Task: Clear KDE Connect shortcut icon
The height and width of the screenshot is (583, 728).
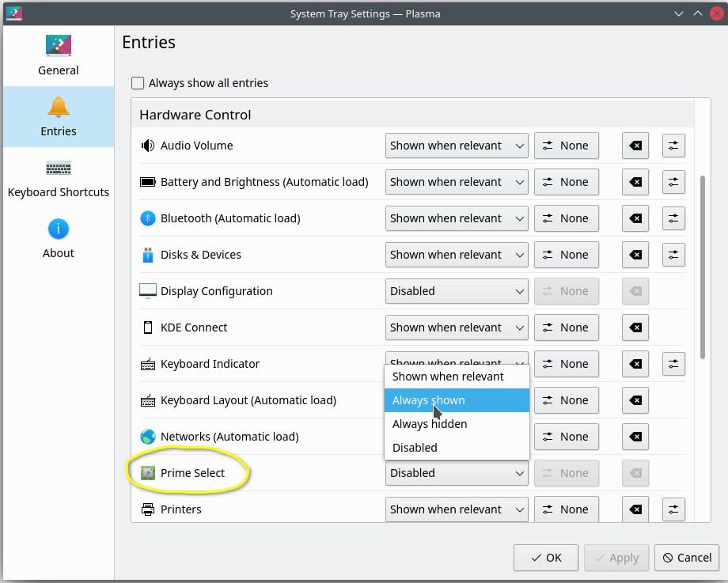Action: (x=635, y=327)
